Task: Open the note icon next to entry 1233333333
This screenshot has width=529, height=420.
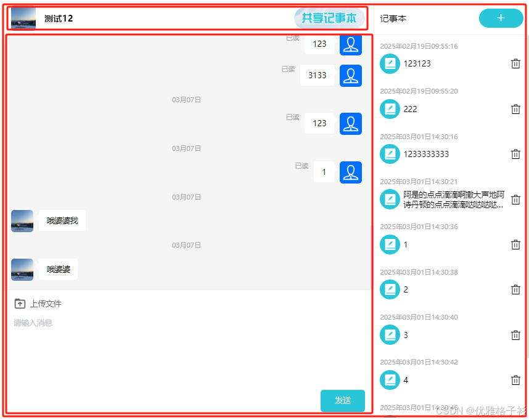Action: click(x=390, y=154)
